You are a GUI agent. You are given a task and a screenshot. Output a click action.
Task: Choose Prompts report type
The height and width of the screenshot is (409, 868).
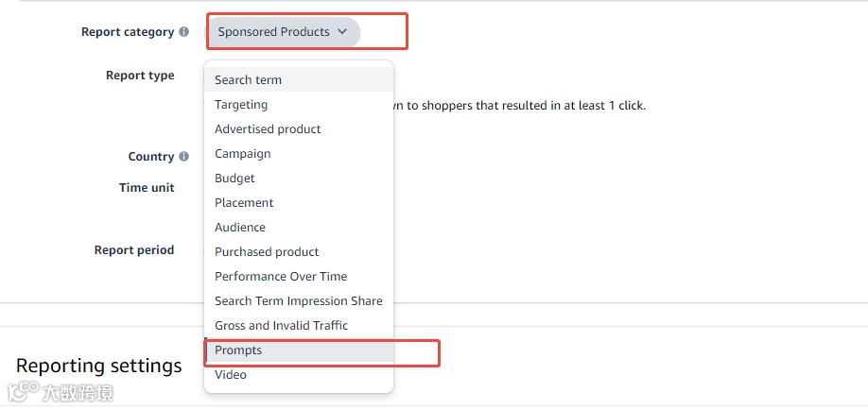pos(238,350)
